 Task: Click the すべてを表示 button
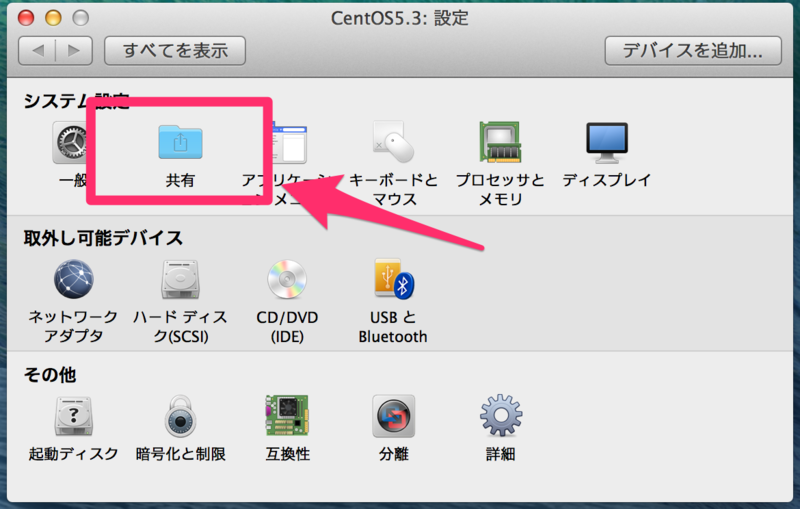(175, 50)
